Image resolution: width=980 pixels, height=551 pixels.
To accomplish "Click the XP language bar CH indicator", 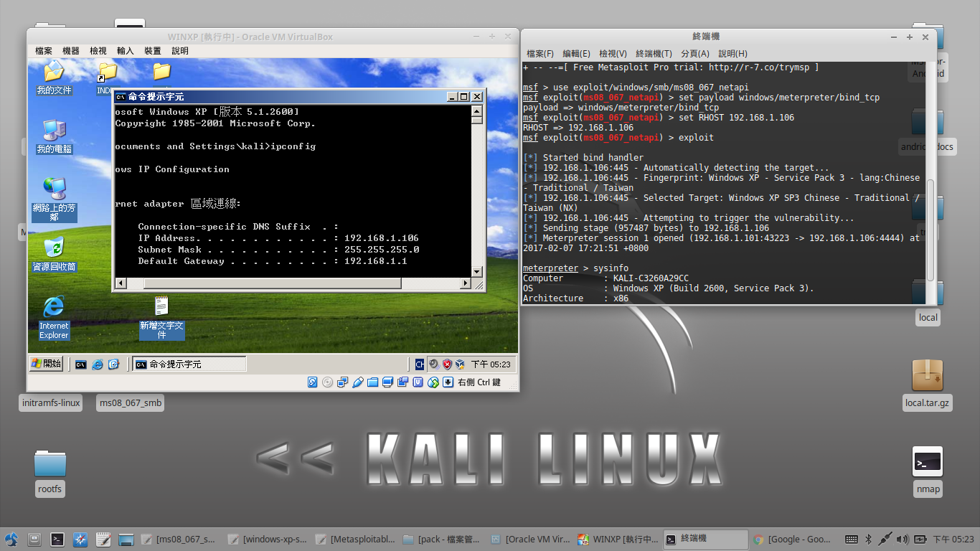I will coord(419,364).
